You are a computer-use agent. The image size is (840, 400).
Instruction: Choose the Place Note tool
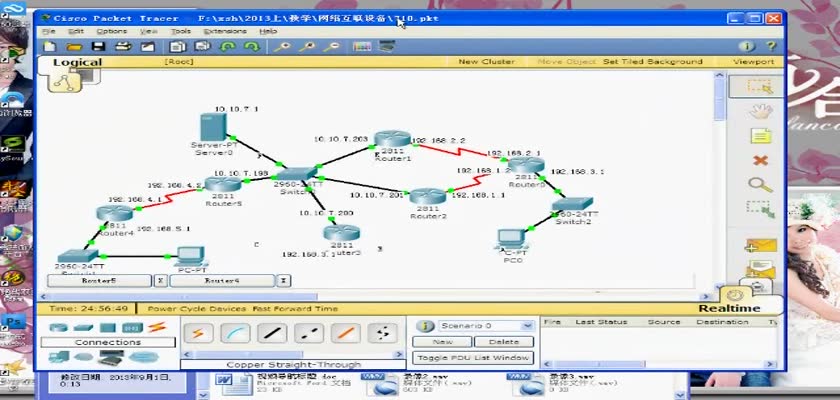(760, 135)
